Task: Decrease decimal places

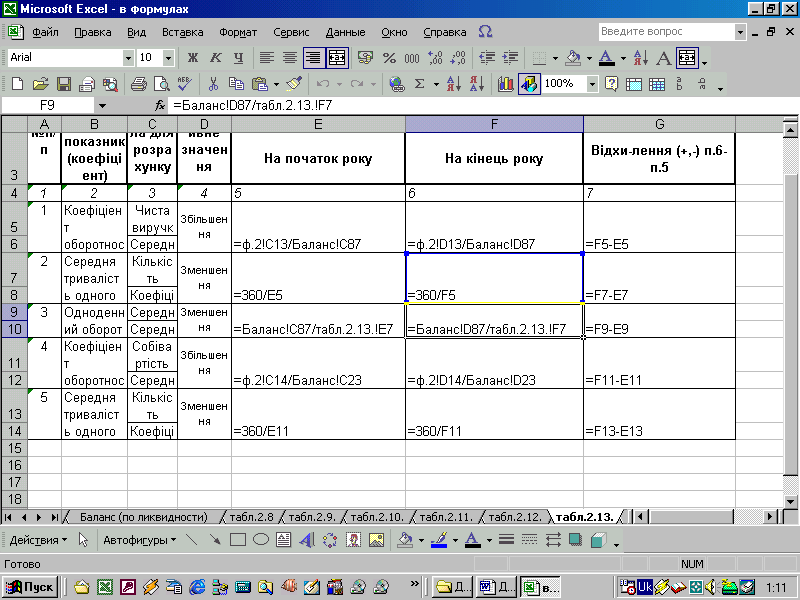Action: [458, 58]
